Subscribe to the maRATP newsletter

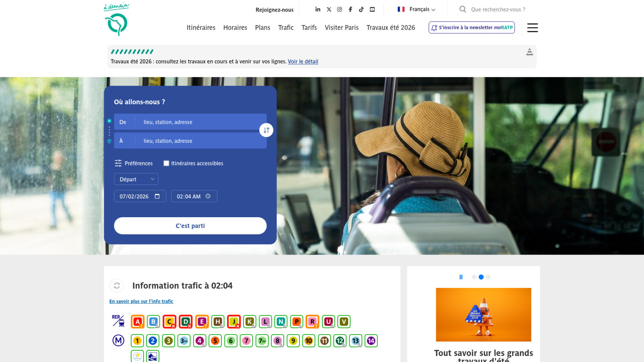472,27
